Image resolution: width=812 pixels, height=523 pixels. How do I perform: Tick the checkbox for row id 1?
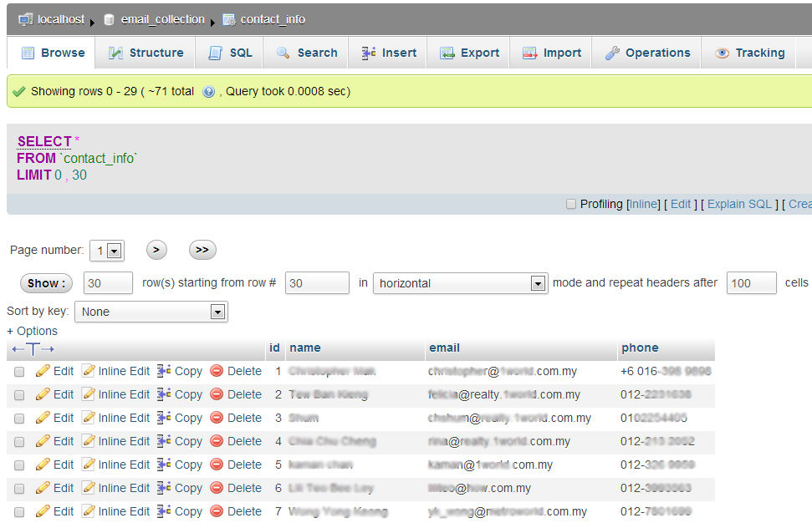[x=19, y=371]
